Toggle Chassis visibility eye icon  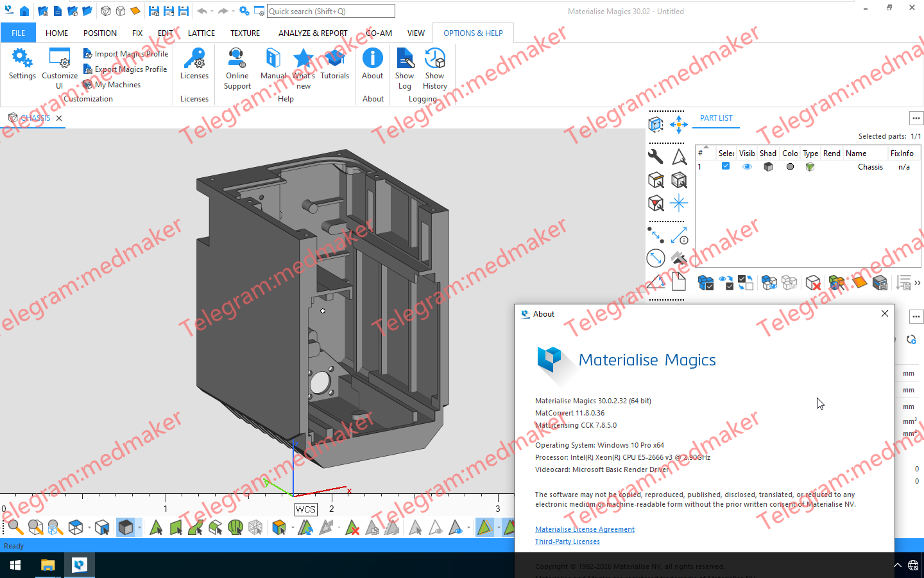point(747,166)
